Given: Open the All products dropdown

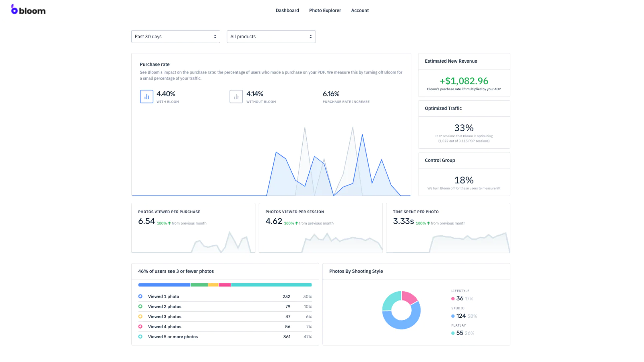Looking at the screenshot, I should click(x=271, y=37).
